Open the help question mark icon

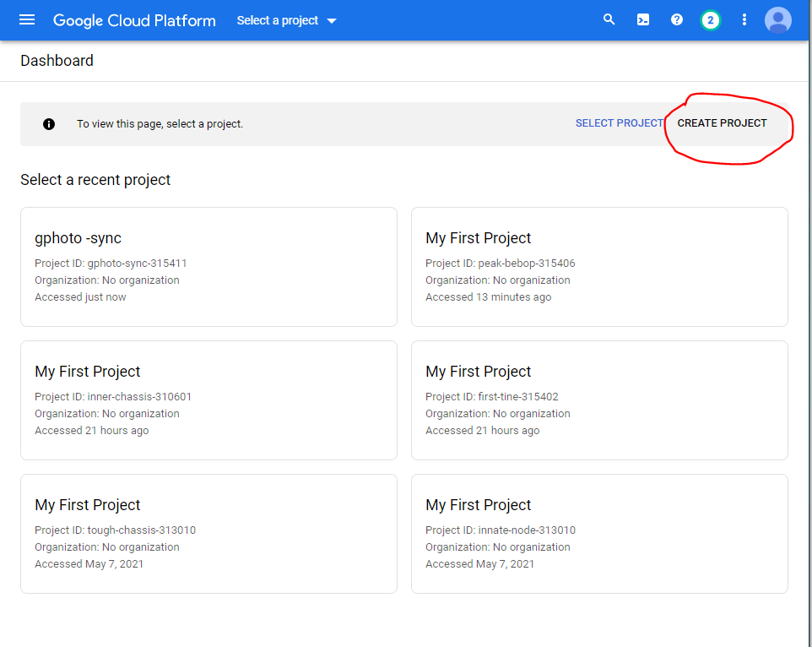point(677,20)
